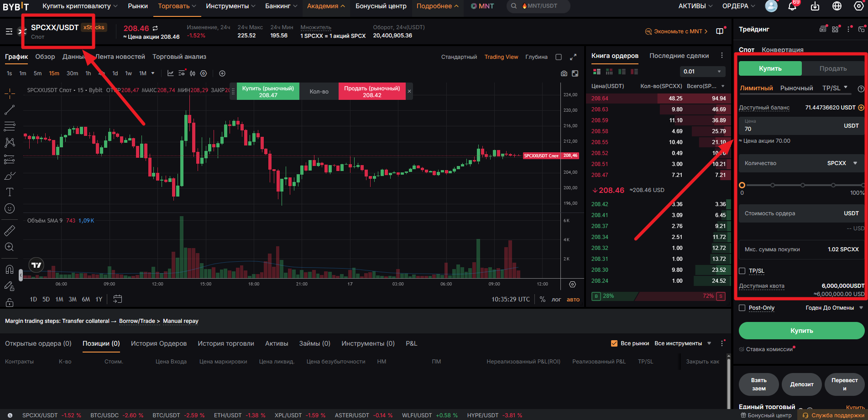The image size is (868, 420).
Task: Select the trend line drawing tool
Action: click(x=10, y=110)
